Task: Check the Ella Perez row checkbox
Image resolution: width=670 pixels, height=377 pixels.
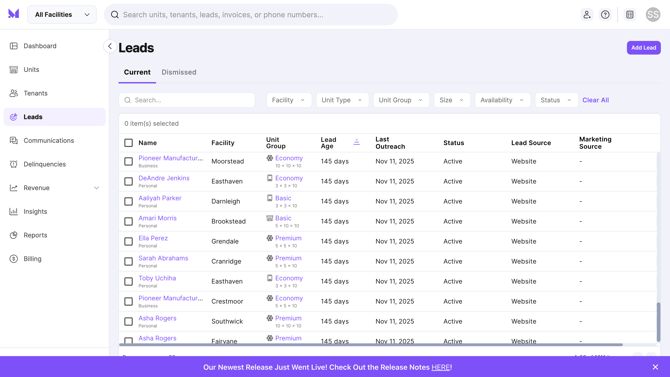Action: pyautogui.click(x=129, y=242)
